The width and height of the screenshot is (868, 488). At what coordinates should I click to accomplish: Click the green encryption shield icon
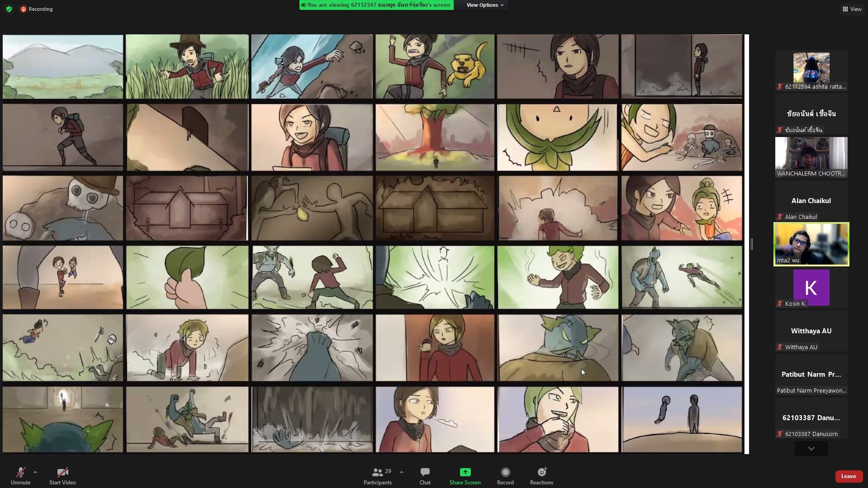coord(9,9)
